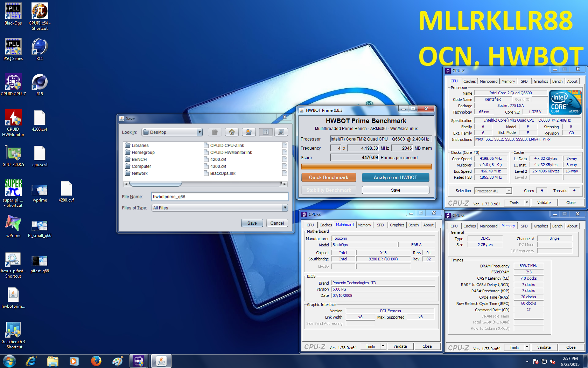Open hexus_pifast shortcut desktop icon
The height and width of the screenshot is (368, 588).
[x=13, y=265]
